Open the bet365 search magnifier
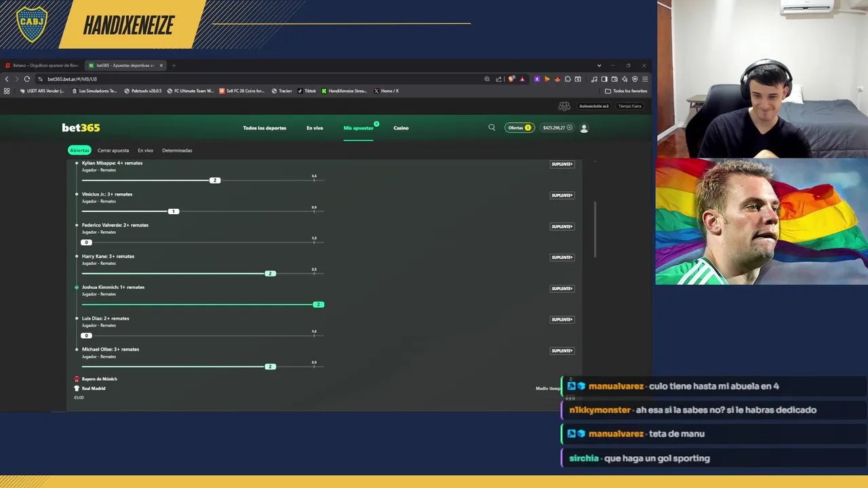This screenshot has width=868, height=488. tap(492, 127)
